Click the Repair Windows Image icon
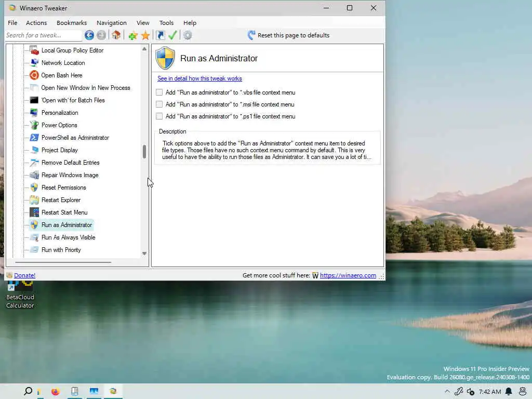The image size is (532, 399). click(34, 175)
